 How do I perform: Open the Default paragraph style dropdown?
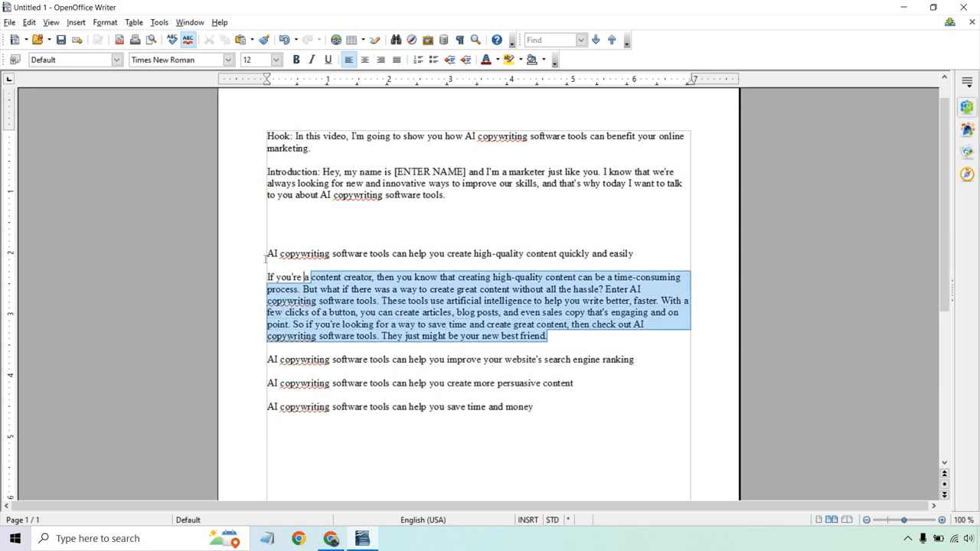(116, 60)
